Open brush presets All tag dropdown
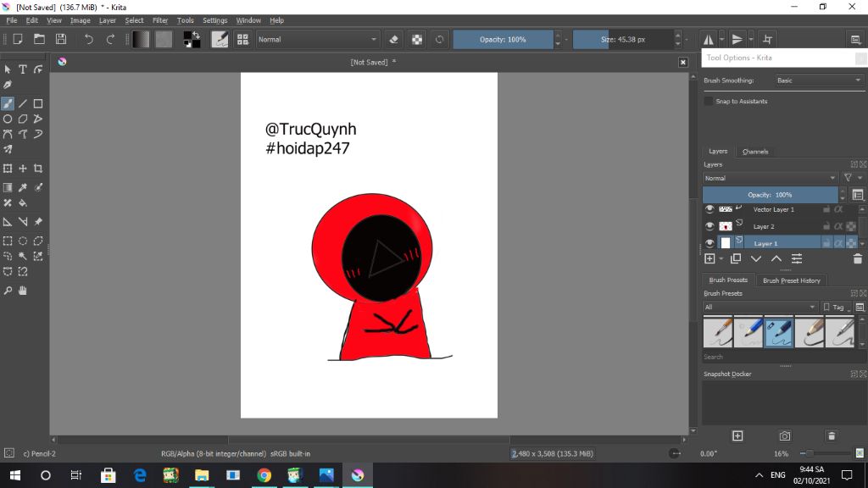Image resolution: width=868 pixels, height=488 pixels. click(759, 307)
